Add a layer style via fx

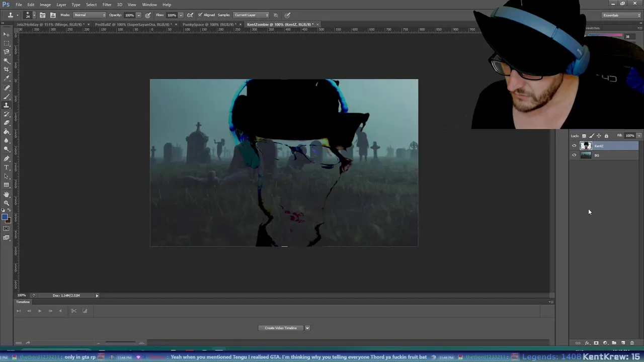click(587, 343)
